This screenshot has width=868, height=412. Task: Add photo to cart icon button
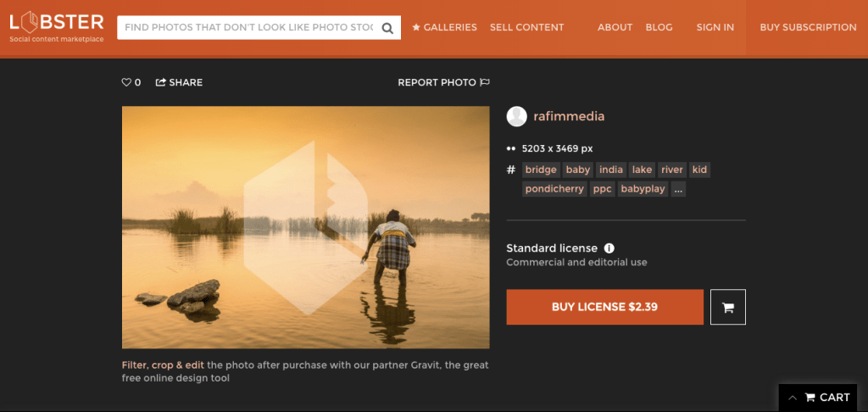point(727,307)
